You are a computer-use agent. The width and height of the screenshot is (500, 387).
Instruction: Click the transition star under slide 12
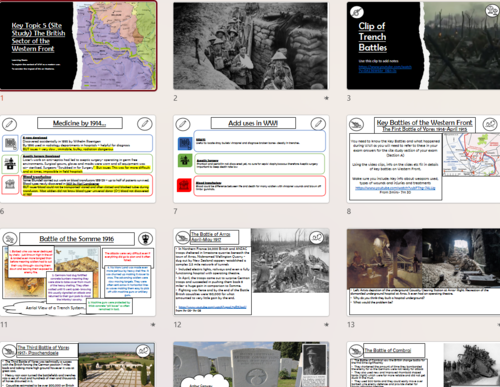[326, 324]
